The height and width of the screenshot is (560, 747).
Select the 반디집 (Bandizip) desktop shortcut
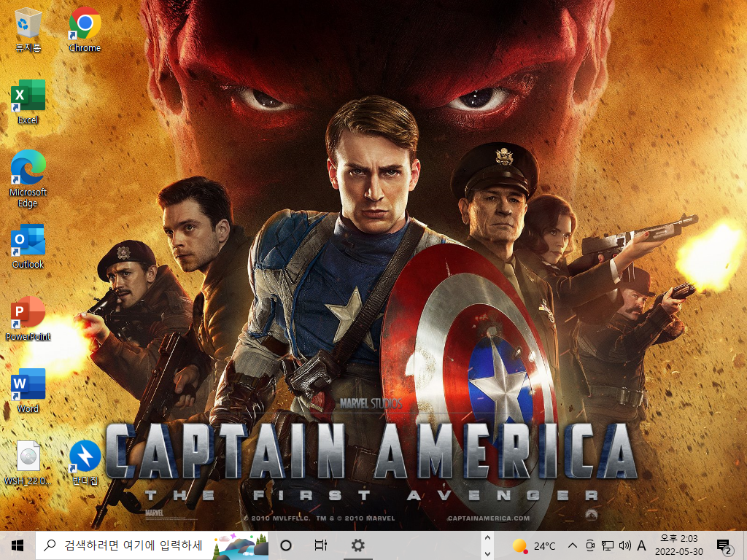pyautogui.click(x=85, y=463)
